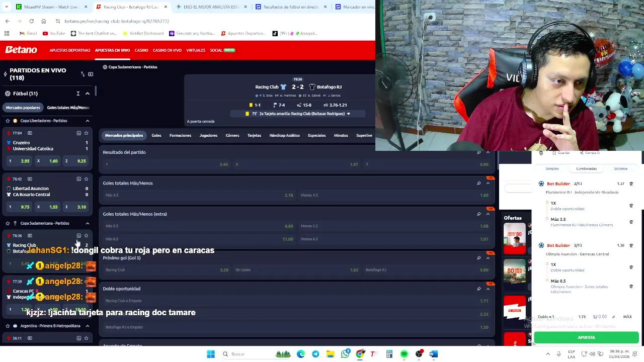Select the Goles totales Más/Menos sidebar filter
The width and height of the screenshot is (644, 362).
pyautogui.click(x=68, y=108)
